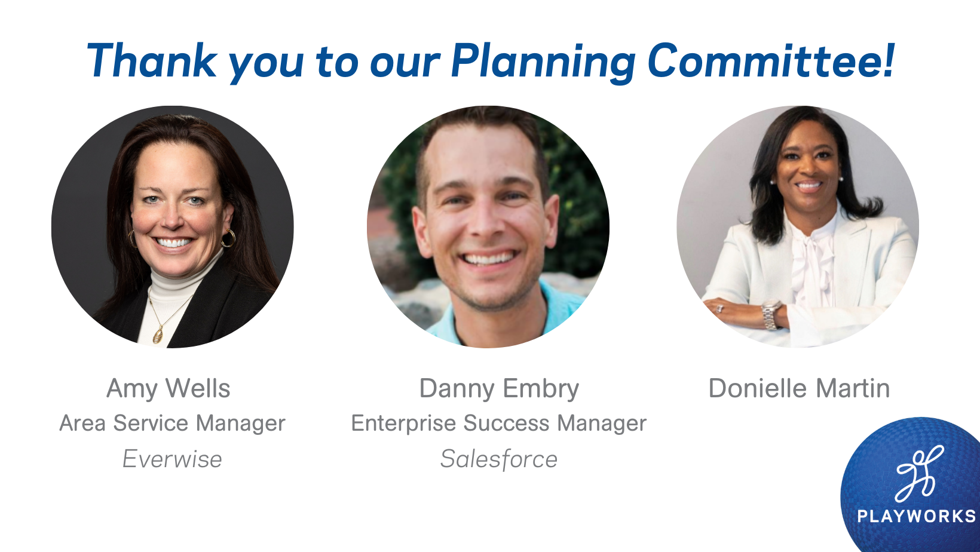Click the name Amy Wells
980x552 pixels.
point(168,388)
